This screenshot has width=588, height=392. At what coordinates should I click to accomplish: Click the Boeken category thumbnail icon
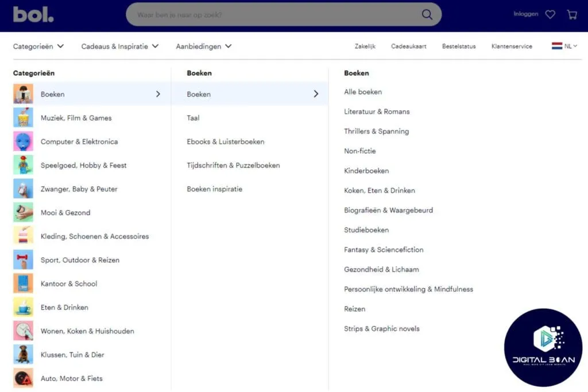[23, 94]
